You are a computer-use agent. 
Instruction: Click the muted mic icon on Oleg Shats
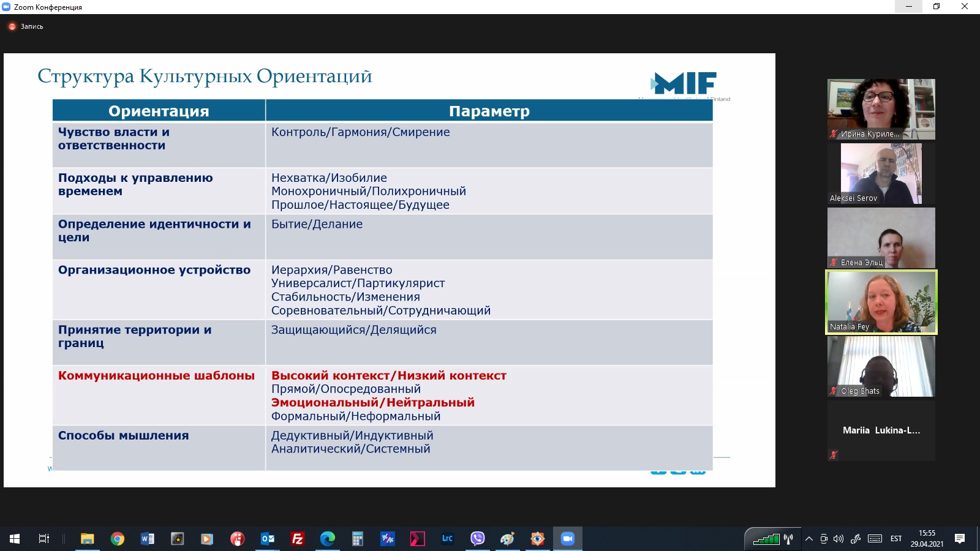pyautogui.click(x=833, y=391)
